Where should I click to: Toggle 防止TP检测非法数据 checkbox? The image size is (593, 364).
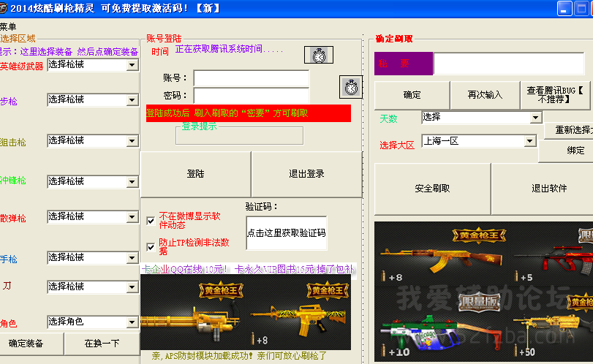click(x=151, y=247)
